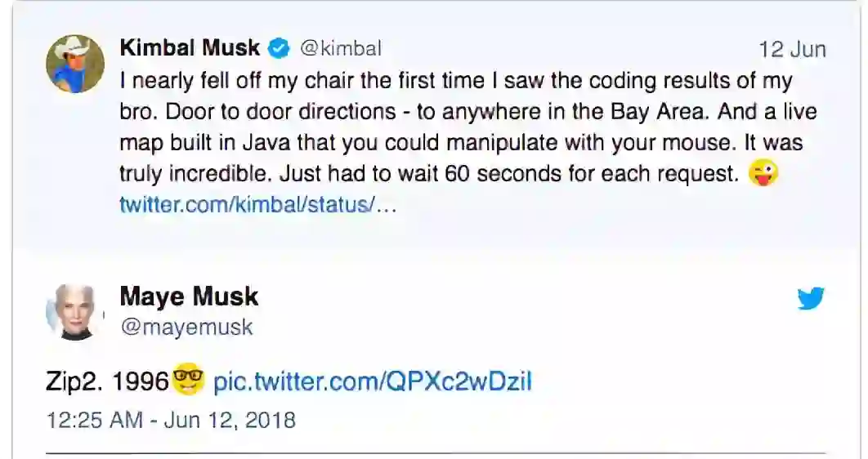868x459 pixels.
Task: Open the Kimbal Musk display name
Action: [190, 48]
